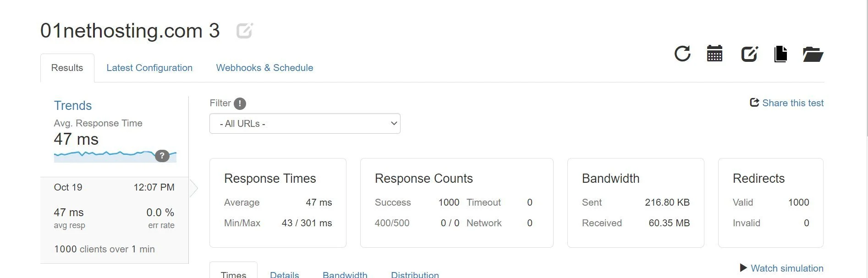Image resolution: width=868 pixels, height=278 pixels.
Task: Click the Timeout label in Response Counts
Action: (x=483, y=202)
